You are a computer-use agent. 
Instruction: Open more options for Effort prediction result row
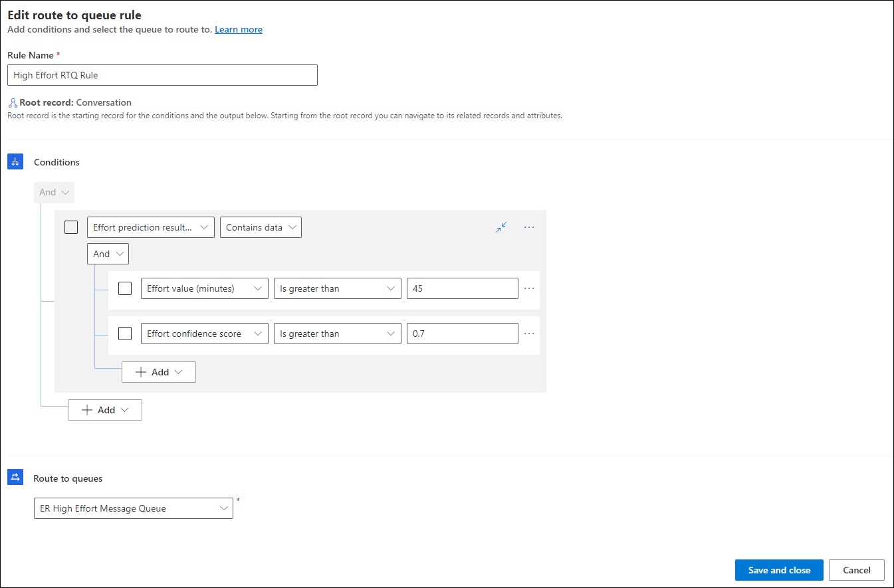click(529, 227)
